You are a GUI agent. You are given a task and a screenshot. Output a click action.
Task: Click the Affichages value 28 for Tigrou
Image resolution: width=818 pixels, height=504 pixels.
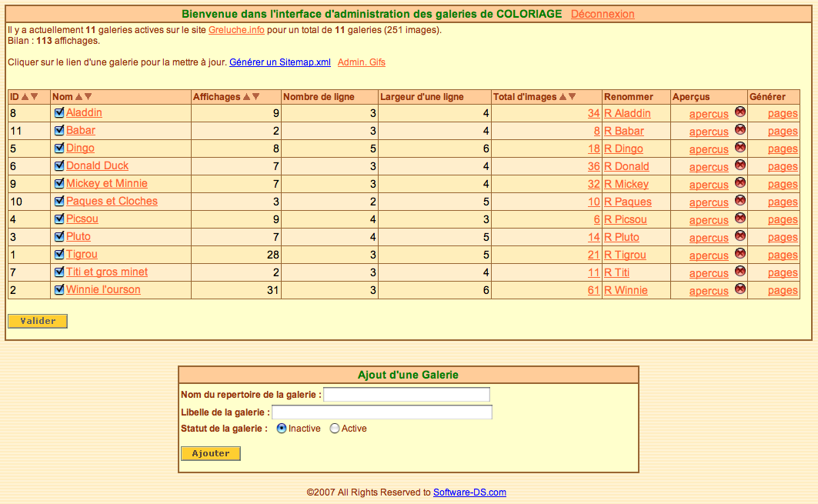click(273, 255)
